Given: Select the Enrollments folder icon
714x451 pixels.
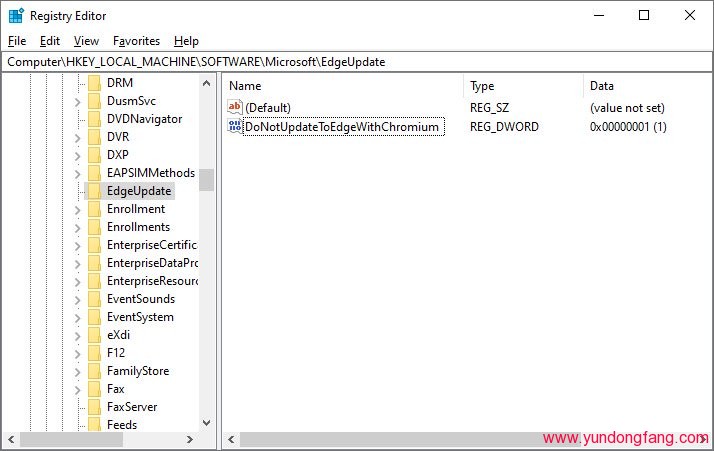Looking at the screenshot, I should tap(94, 227).
